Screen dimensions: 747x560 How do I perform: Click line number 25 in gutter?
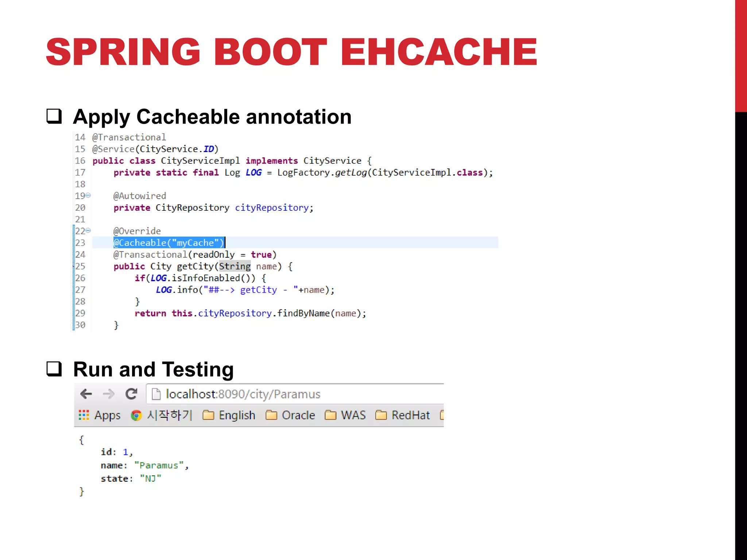click(x=80, y=267)
